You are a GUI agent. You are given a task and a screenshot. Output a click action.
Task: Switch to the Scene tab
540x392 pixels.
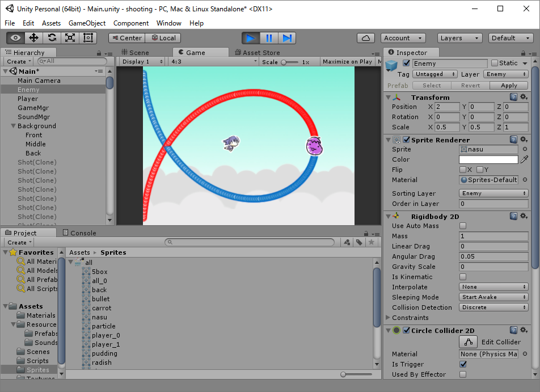[x=135, y=52]
